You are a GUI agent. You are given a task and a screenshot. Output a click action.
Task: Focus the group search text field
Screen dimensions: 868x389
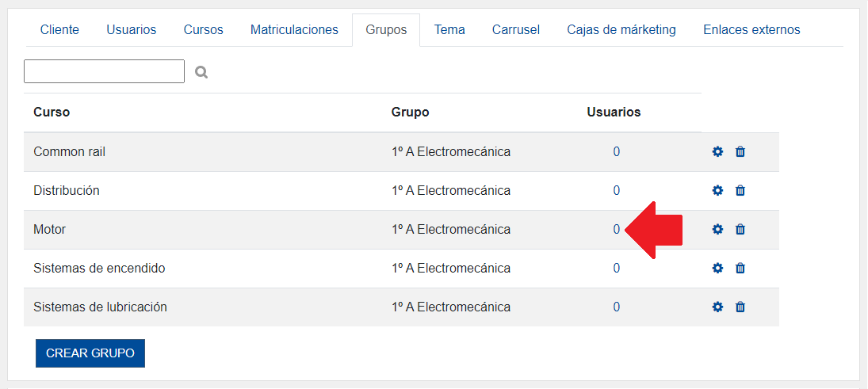pyautogui.click(x=104, y=71)
